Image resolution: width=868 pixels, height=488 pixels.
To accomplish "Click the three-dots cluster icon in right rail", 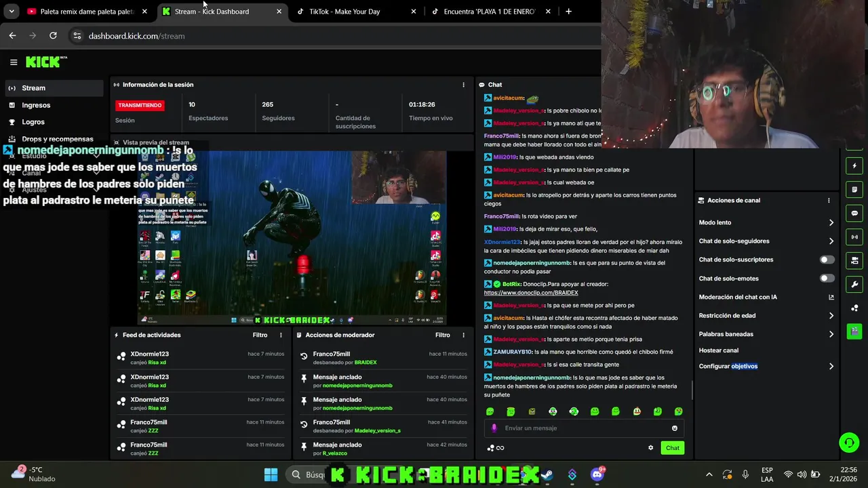I will point(854,308).
